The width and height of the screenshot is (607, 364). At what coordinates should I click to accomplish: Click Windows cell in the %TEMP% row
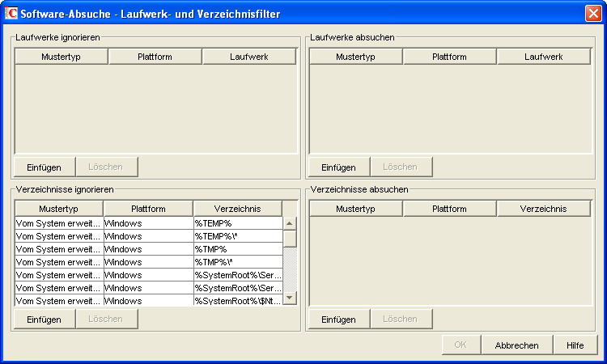coord(148,223)
